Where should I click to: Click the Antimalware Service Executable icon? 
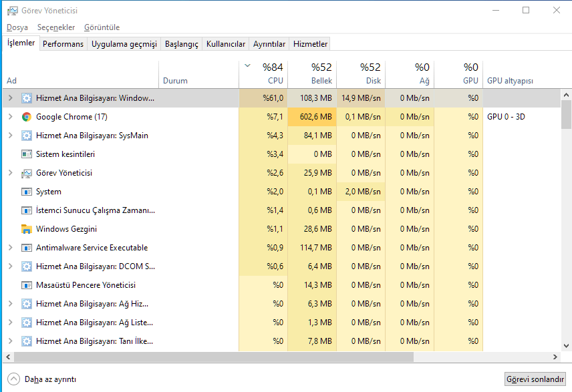click(x=26, y=248)
